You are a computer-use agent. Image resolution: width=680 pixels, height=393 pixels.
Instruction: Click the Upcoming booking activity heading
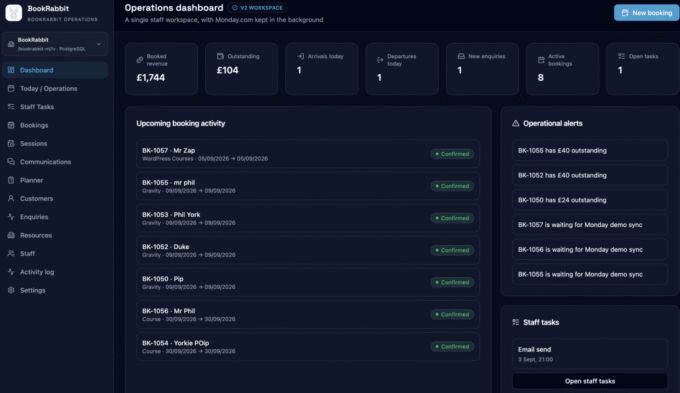pos(181,124)
